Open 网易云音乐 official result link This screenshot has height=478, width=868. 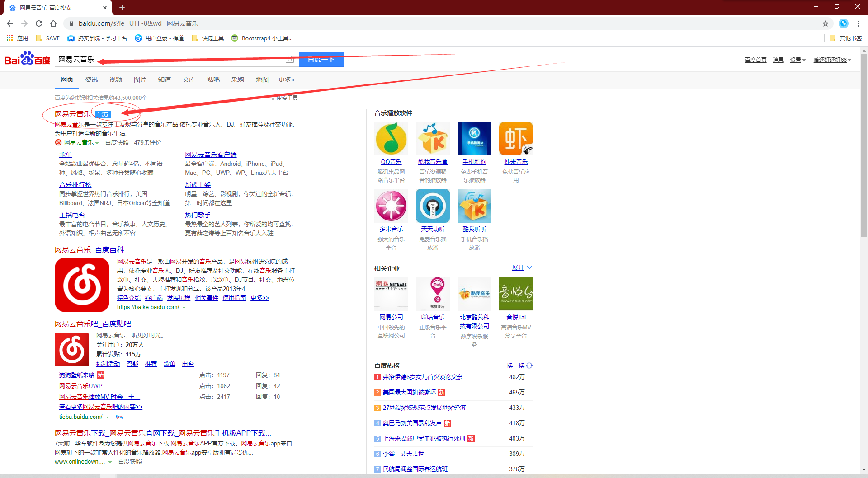[73, 114]
